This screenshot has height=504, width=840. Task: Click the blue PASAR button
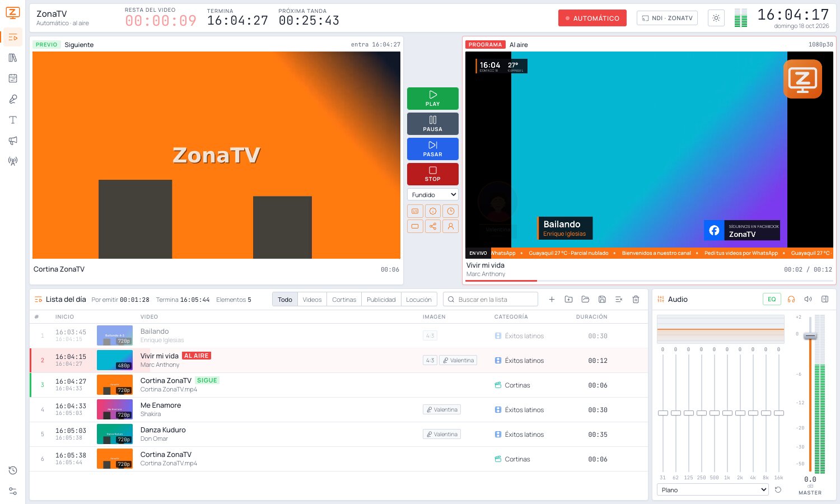tap(433, 149)
